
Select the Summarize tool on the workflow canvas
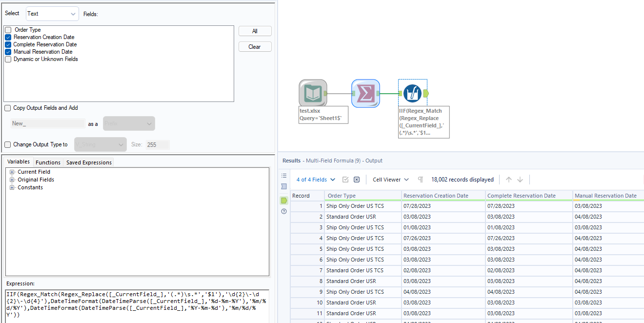(365, 93)
